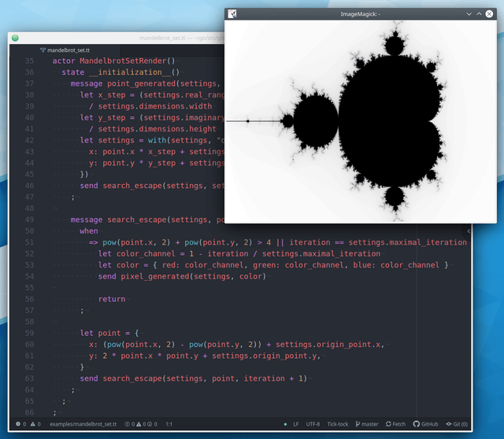This screenshot has height=439, width=504.
Task: Click line number 51 in the gutter
Action: click(29, 242)
